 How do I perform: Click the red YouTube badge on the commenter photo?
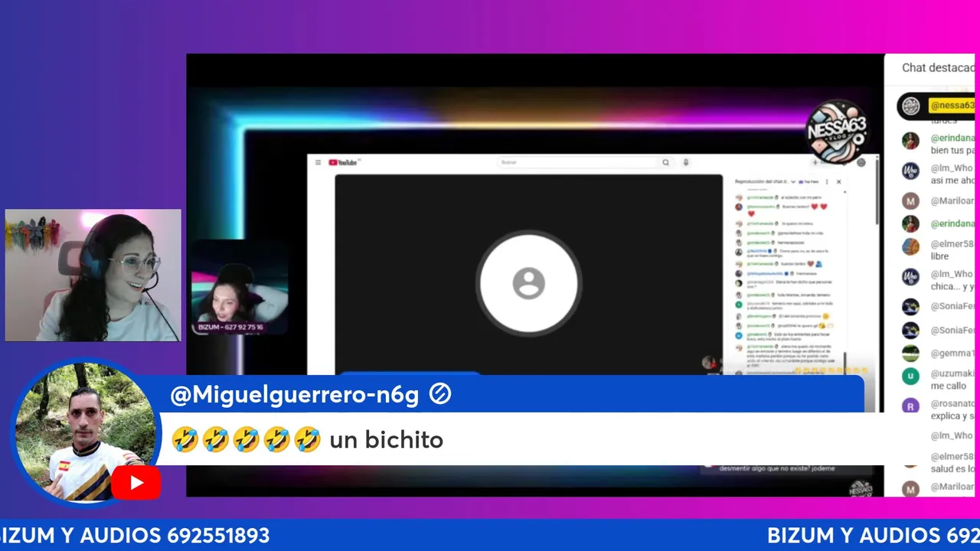[x=136, y=483]
